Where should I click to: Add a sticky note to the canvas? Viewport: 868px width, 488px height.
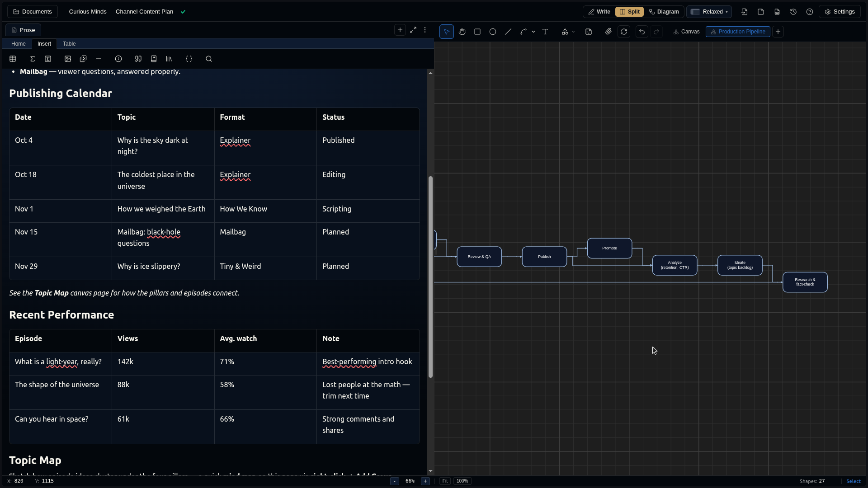589,32
